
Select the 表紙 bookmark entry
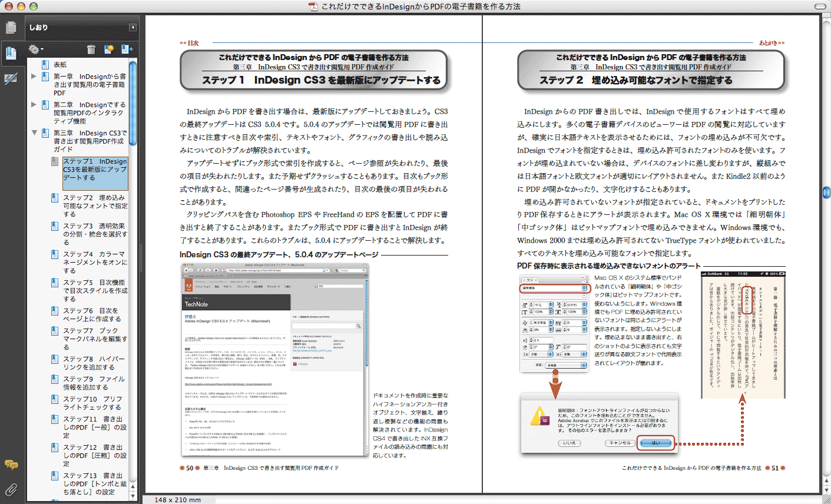pos(60,65)
